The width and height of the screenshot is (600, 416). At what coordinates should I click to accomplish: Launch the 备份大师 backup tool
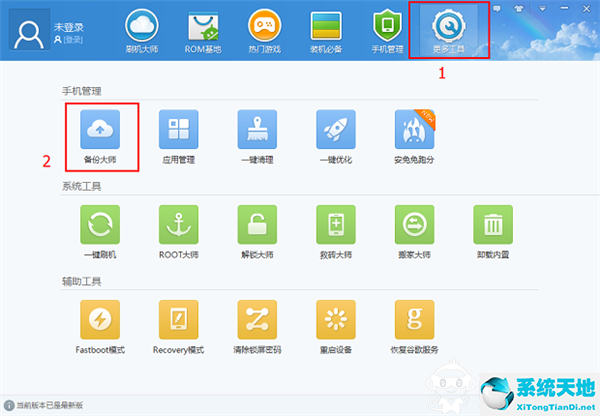point(100,137)
